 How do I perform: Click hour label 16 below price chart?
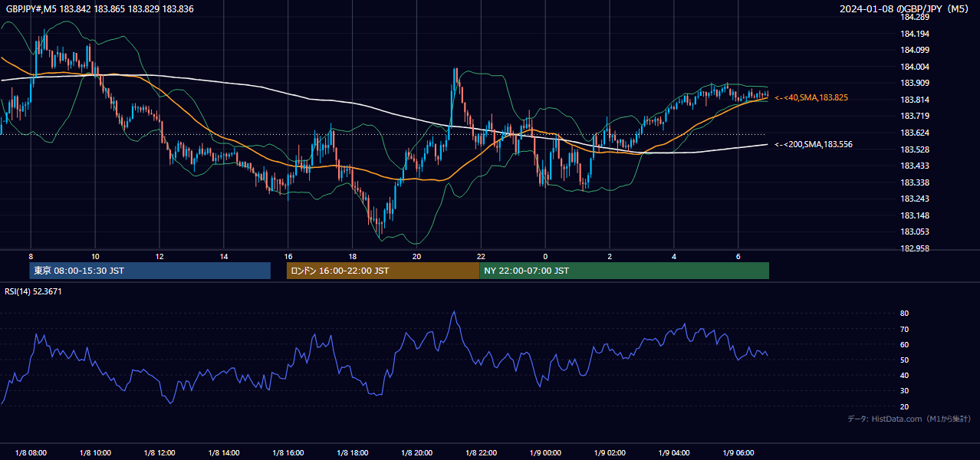[x=288, y=256]
